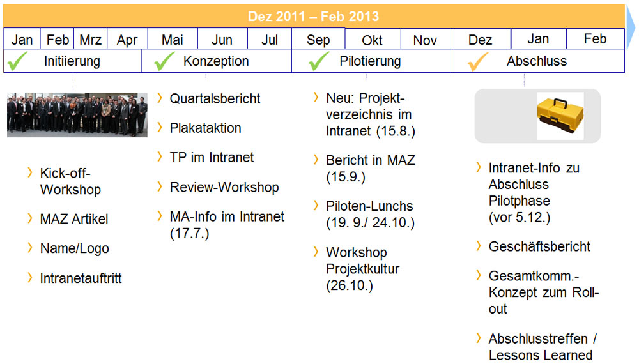Open the group photo thumbnail
Image resolution: width=639 pixels, height=364 pixels.
77,115
